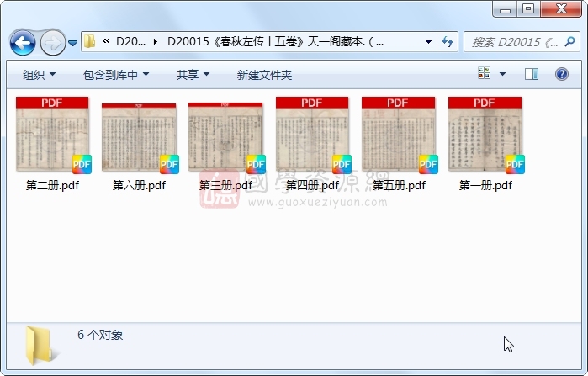This screenshot has height=376, width=588.
Task: Minimize the Explorer window
Action: click(505, 9)
